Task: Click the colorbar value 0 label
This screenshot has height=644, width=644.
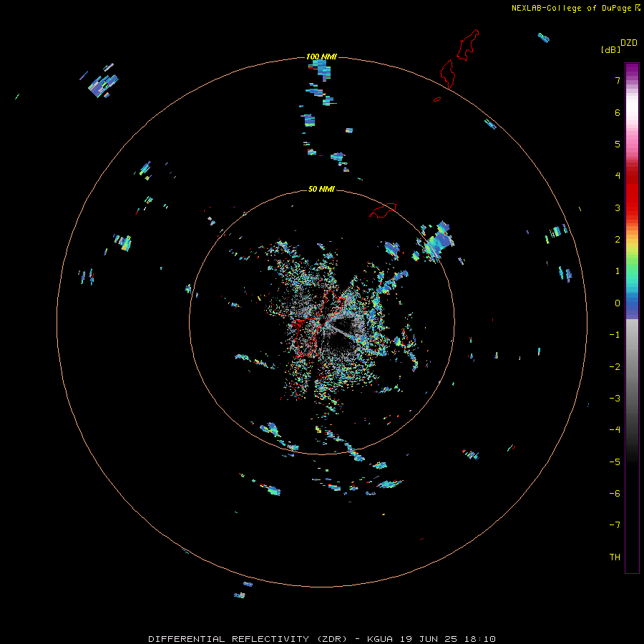Action: [618, 303]
